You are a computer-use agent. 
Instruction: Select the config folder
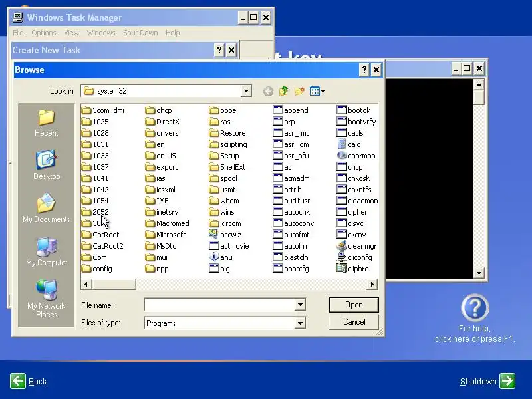tap(97, 269)
